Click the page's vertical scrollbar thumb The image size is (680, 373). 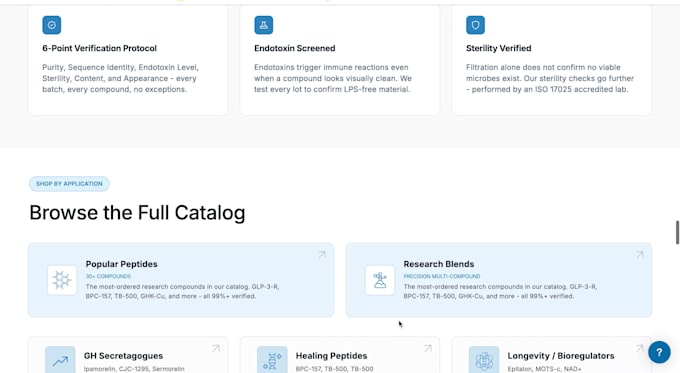[677, 232]
